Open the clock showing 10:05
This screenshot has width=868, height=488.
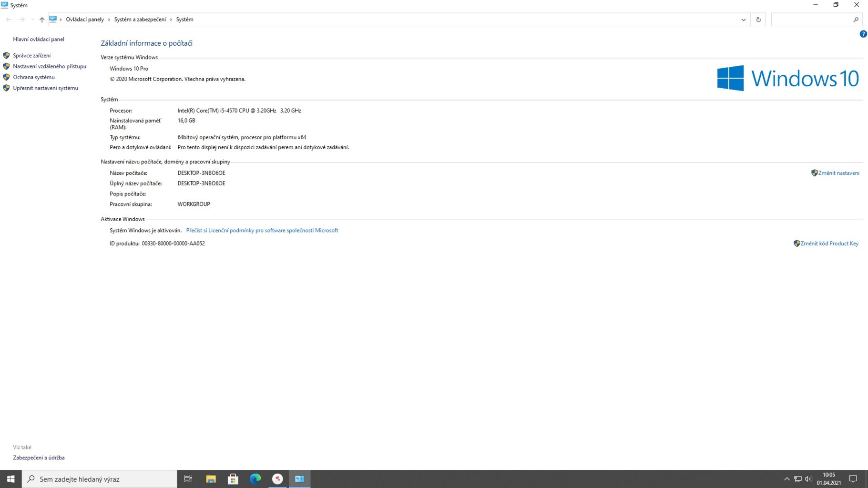click(829, 479)
